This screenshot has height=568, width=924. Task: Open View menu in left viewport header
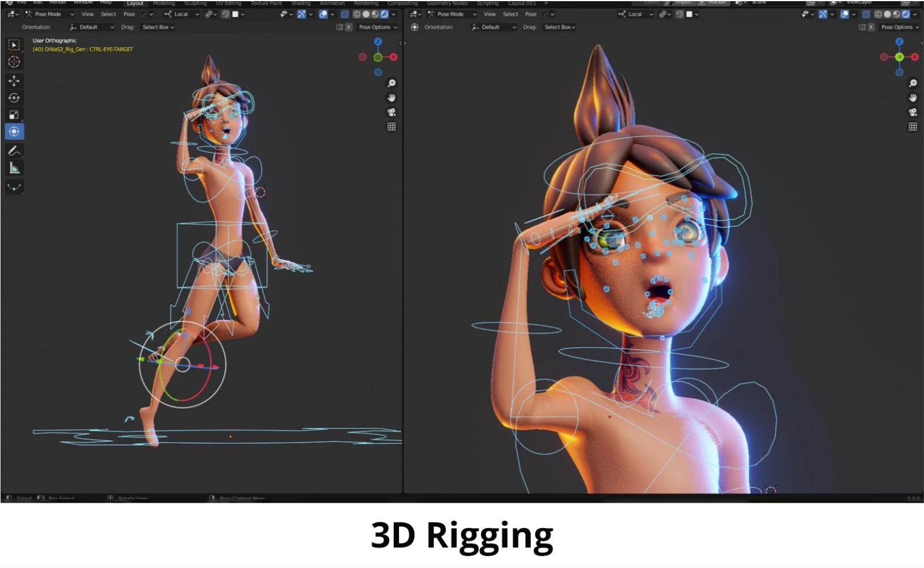click(87, 14)
